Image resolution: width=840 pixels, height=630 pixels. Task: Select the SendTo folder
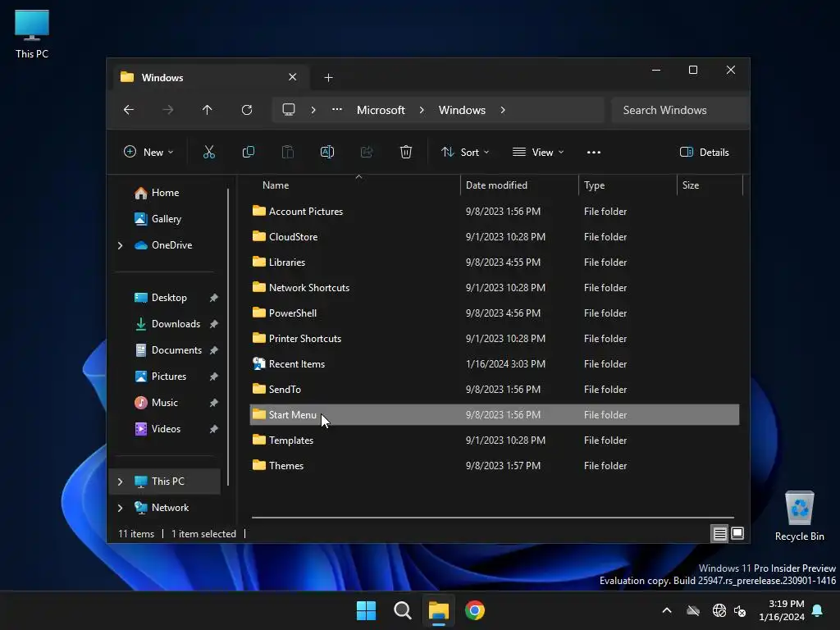[x=494, y=390]
